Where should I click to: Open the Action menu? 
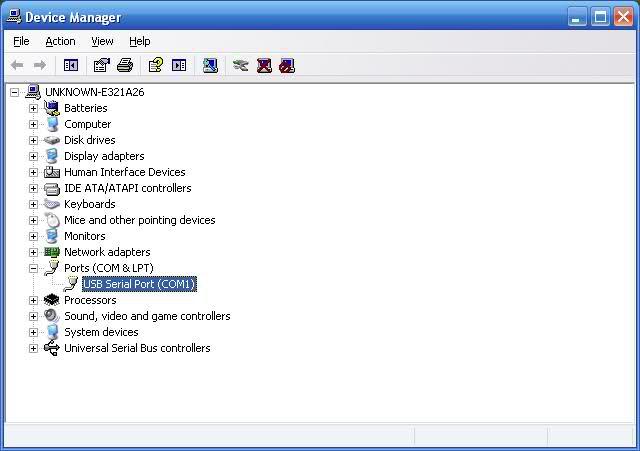pyautogui.click(x=60, y=41)
